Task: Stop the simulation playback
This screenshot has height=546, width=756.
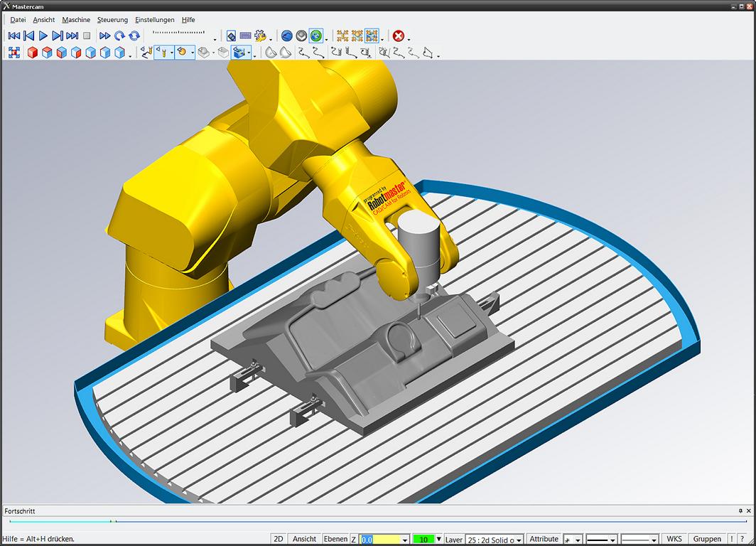Action: [87, 36]
